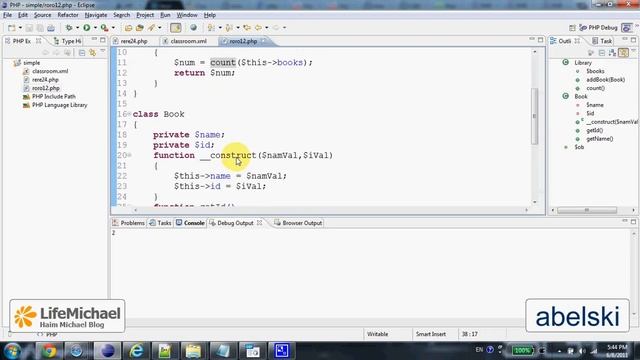Screen dimensions: 640x360
Task: Toggle Link with Editor in PHP Explorer
Action: pyautogui.click(x=93, y=53)
